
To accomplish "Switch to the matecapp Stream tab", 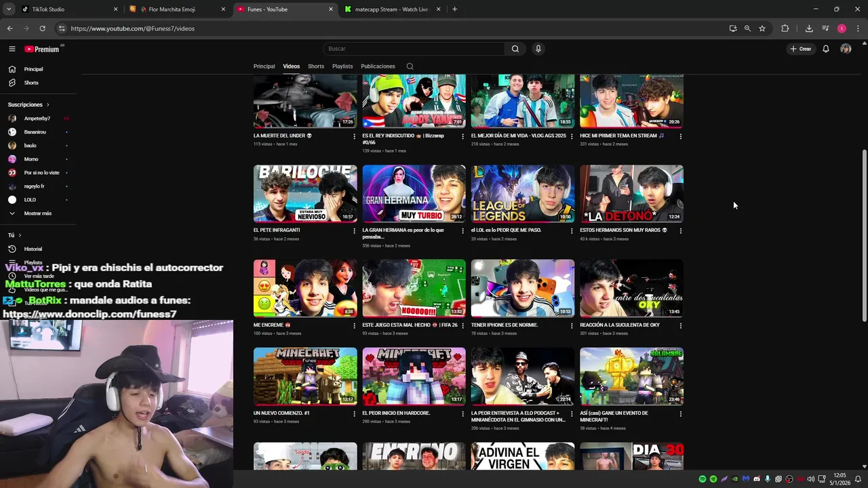I will (393, 9).
